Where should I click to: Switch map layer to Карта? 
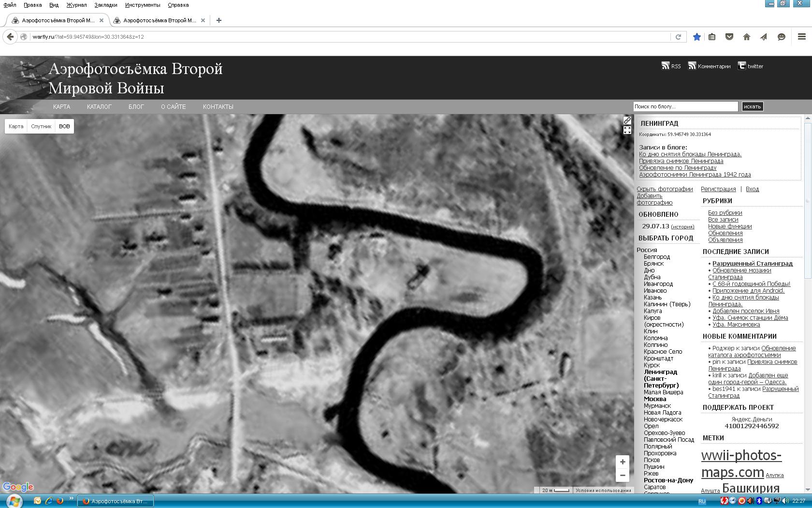(x=16, y=126)
